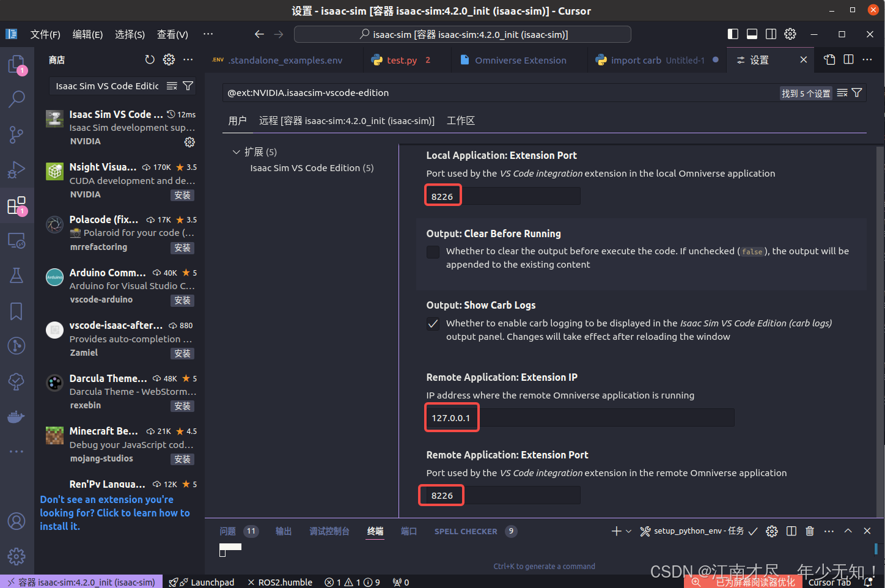Image resolution: width=885 pixels, height=588 pixels.
Task: Open settings JSON file icon
Action: coord(829,59)
